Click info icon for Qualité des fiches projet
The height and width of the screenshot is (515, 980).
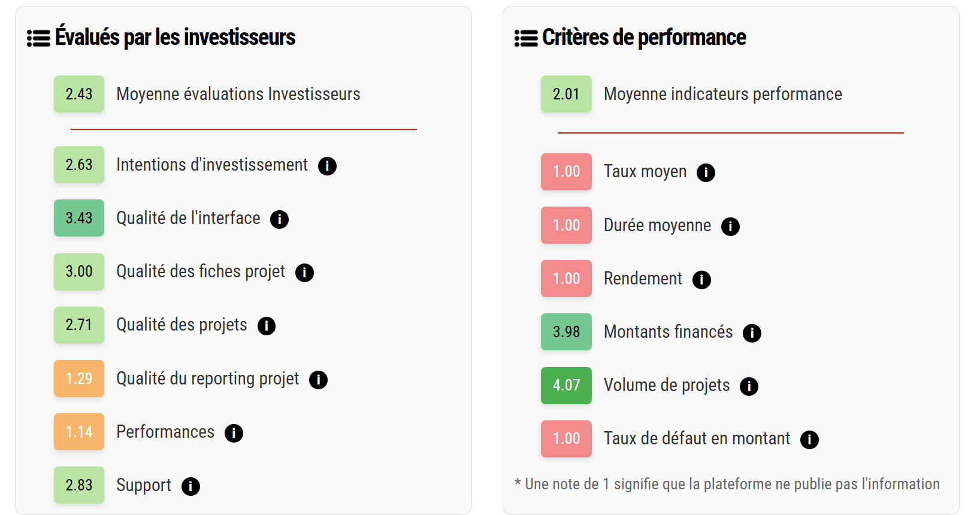pyautogui.click(x=304, y=272)
